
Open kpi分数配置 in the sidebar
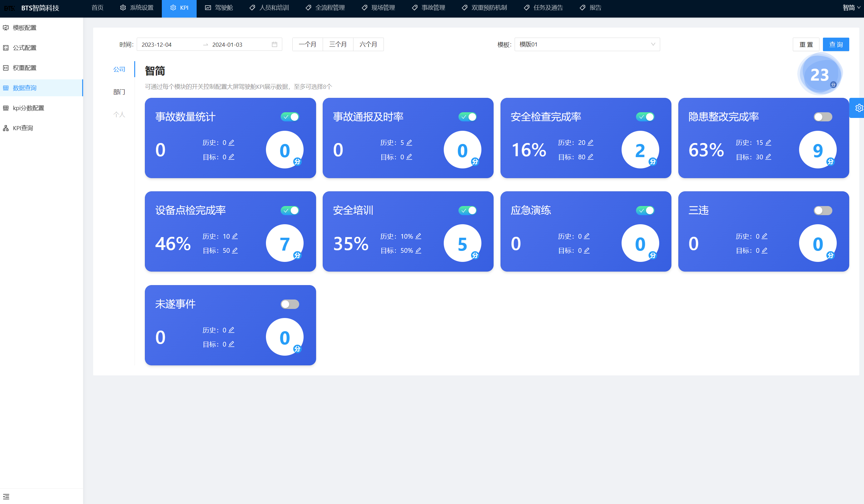click(41, 108)
